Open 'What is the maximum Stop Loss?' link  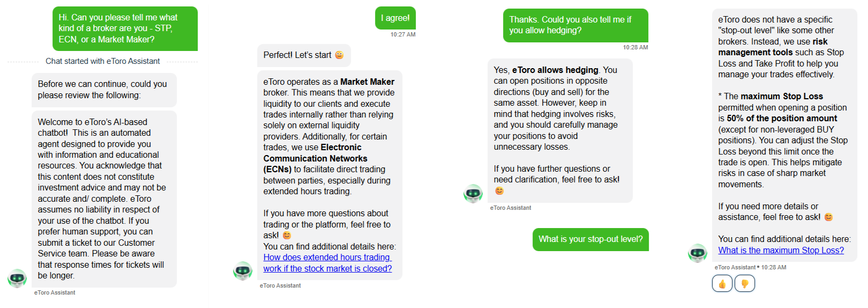click(781, 250)
